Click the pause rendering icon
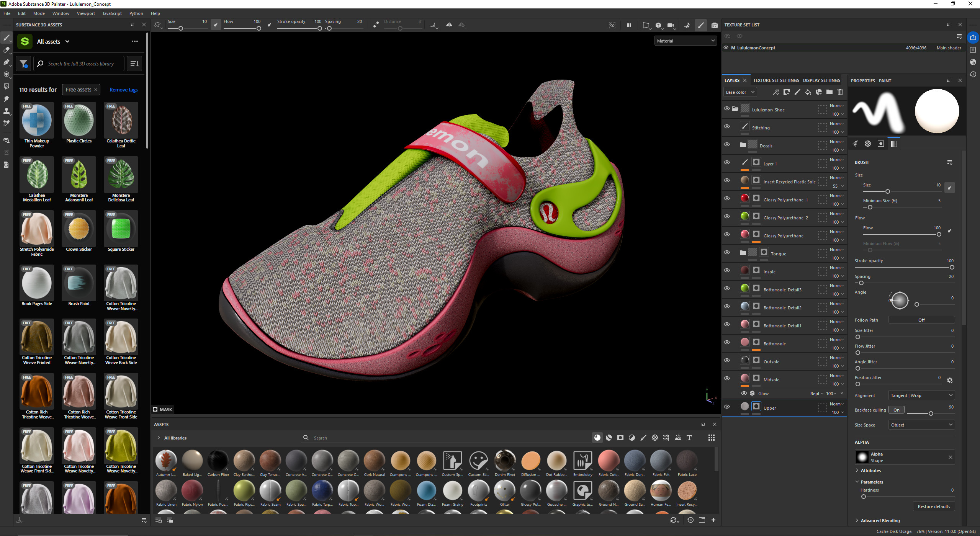 (629, 25)
